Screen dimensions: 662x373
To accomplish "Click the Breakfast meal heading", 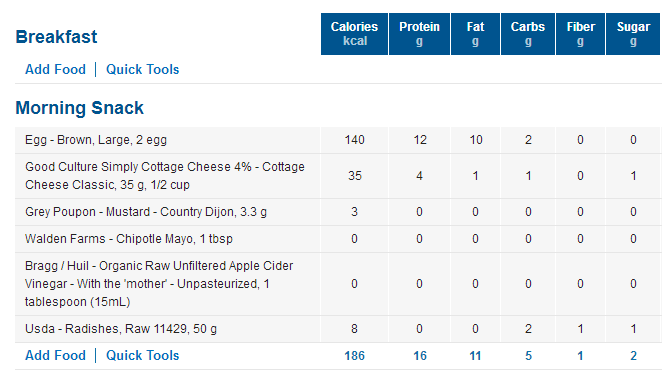I will (x=56, y=37).
